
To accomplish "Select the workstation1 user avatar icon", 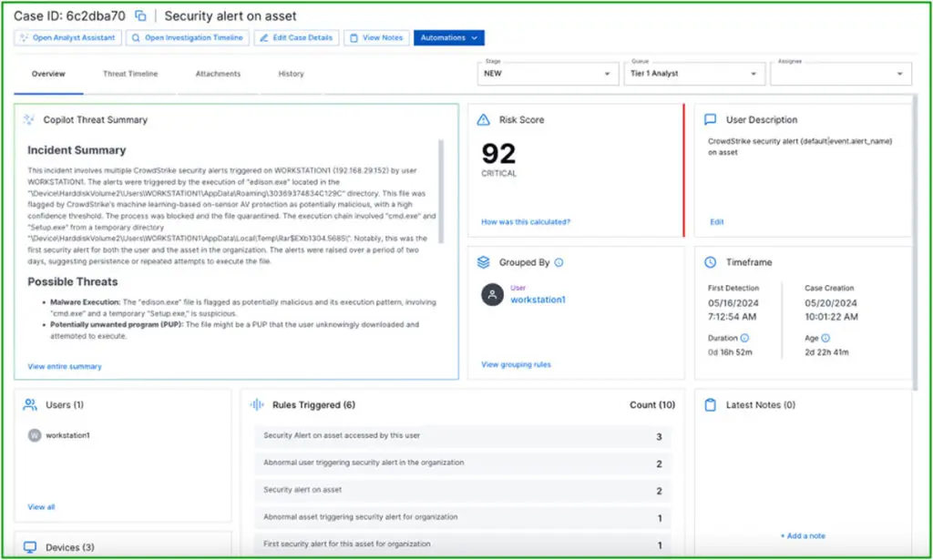I will coord(492,295).
